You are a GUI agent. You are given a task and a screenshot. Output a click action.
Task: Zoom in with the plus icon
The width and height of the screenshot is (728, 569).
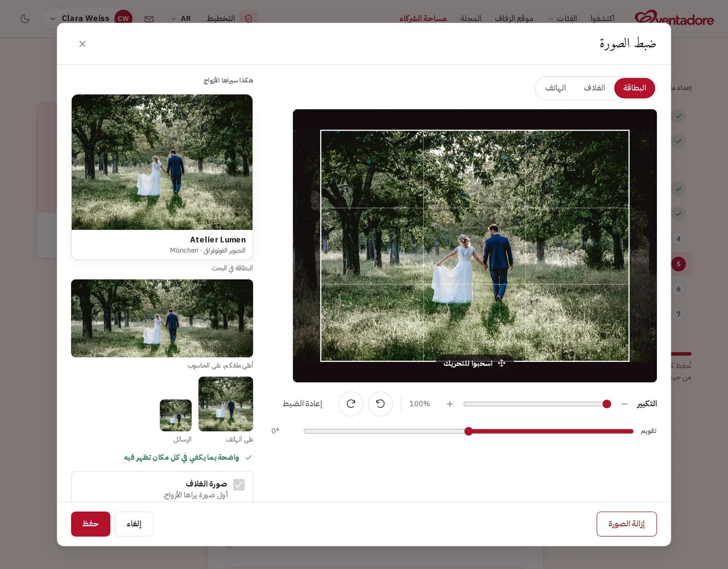[x=450, y=404]
